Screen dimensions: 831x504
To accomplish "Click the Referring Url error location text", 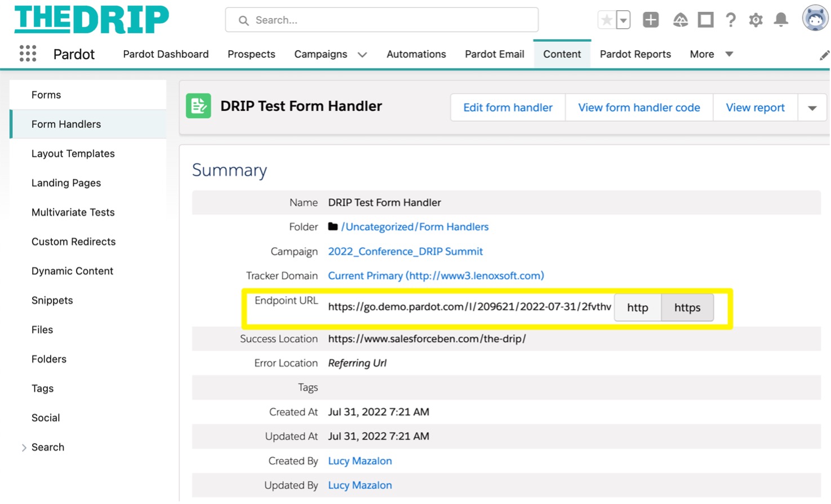I will click(x=357, y=363).
